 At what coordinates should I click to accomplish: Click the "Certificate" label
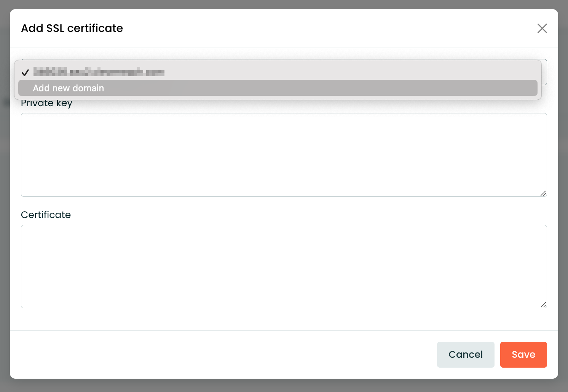[46, 215]
